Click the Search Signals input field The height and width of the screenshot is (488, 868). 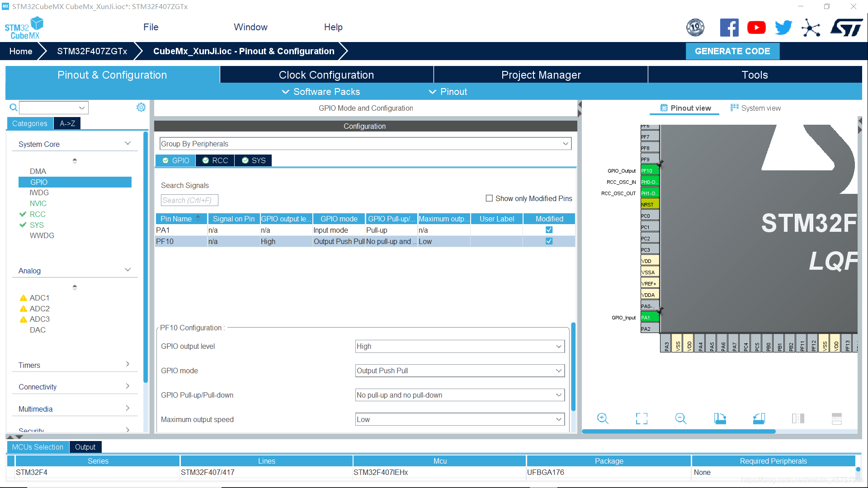point(189,200)
